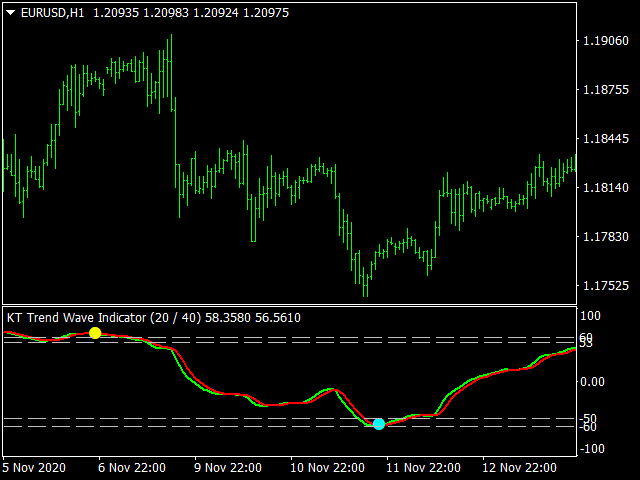Click the 6 Nov 22:00 time label
The height and width of the screenshot is (480, 640).
132,467
